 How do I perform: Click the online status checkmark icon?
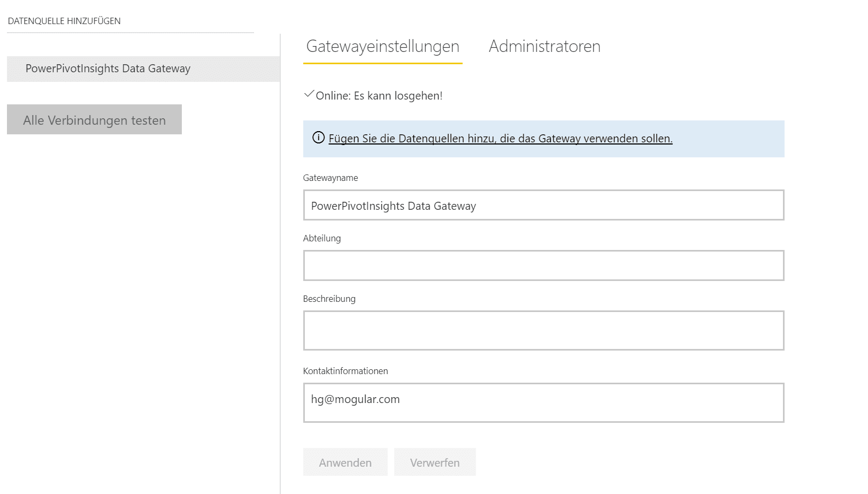(x=309, y=94)
